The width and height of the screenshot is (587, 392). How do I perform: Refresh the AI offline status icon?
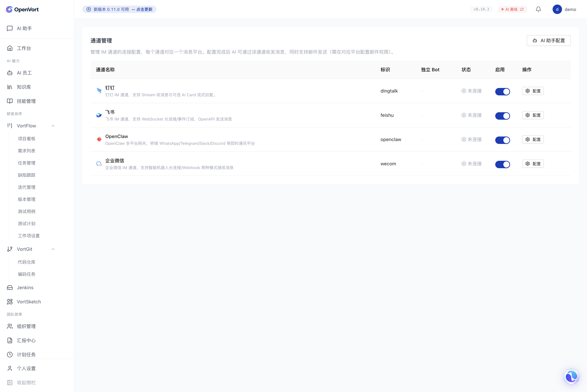522,9
